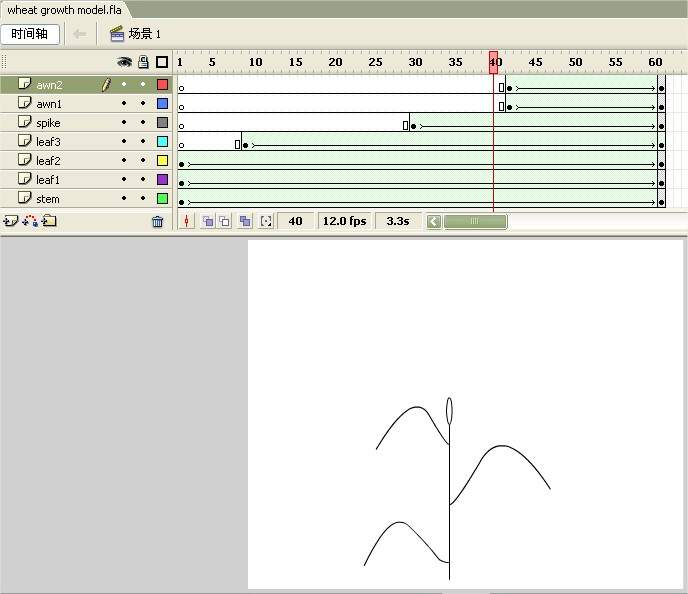
Task: Click the stem layer page icon
Action: 25,197
